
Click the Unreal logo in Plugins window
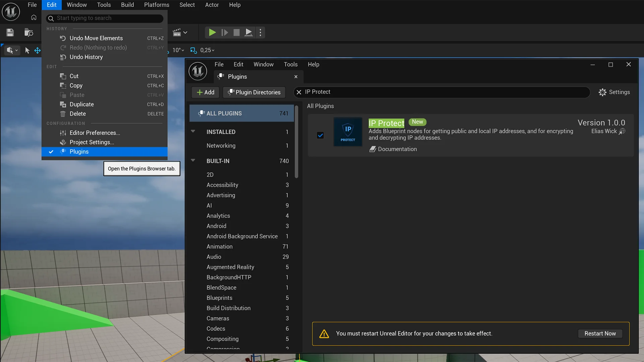coord(198,71)
